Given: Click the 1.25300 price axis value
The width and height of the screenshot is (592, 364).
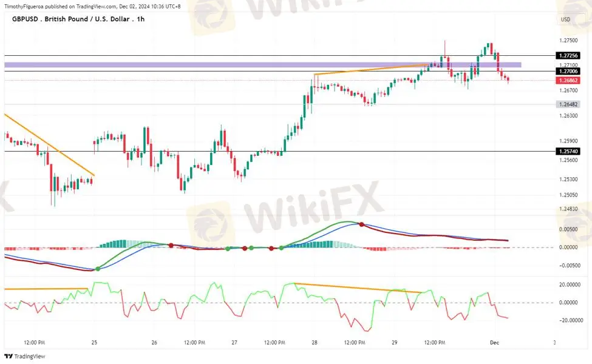Looking at the screenshot, I should pos(568,179).
